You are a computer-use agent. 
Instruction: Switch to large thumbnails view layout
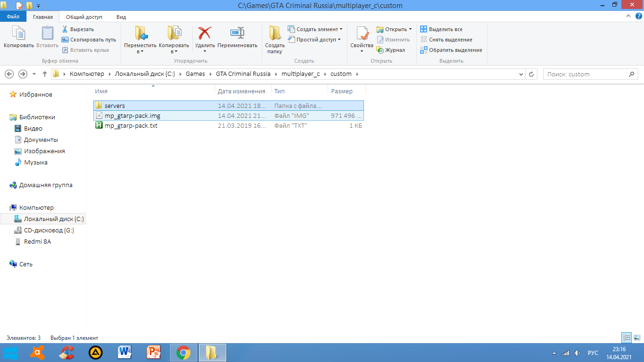(636, 337)
